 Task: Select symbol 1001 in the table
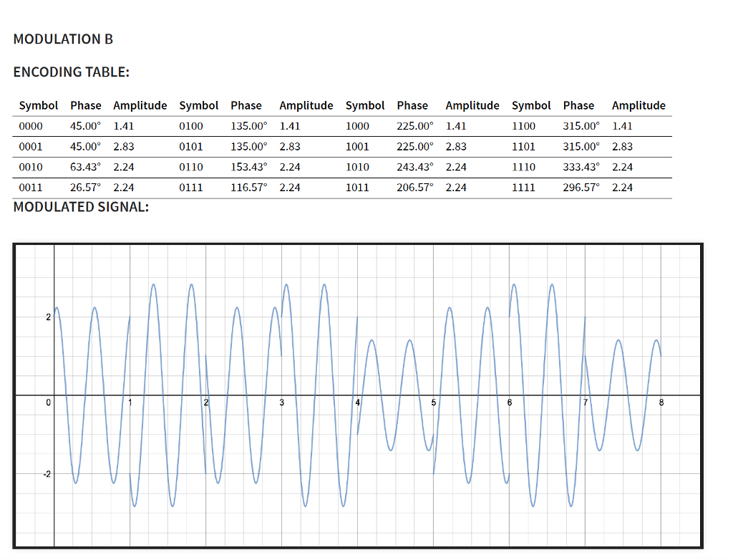coord(358,147)
